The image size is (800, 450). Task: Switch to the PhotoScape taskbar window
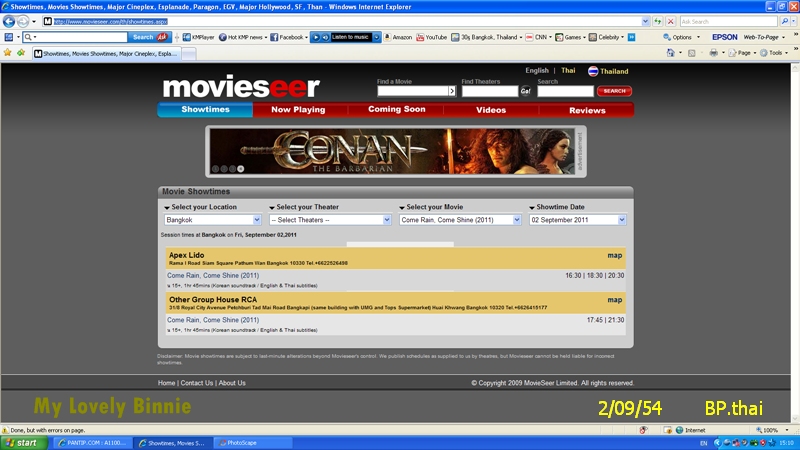pos(253,443)
